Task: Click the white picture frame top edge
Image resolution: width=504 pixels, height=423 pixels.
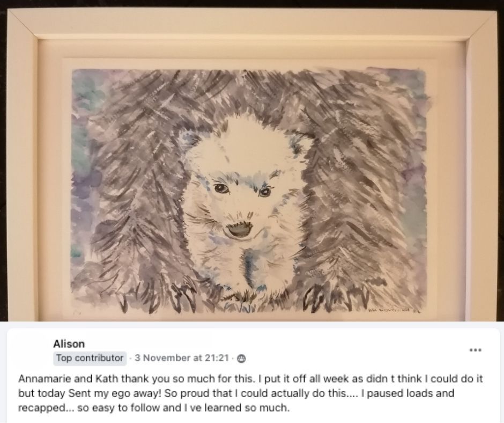Action: click(x=252, y=24)
